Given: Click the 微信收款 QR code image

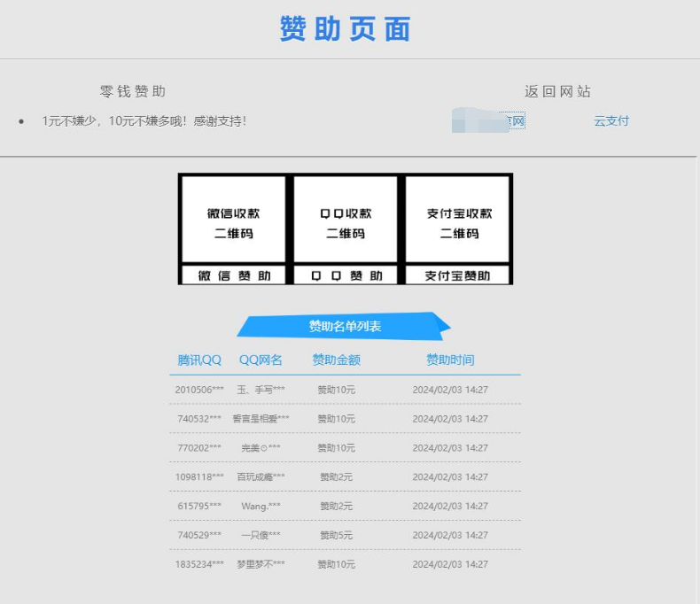Looking at the screenshot, I should (234, 220).
